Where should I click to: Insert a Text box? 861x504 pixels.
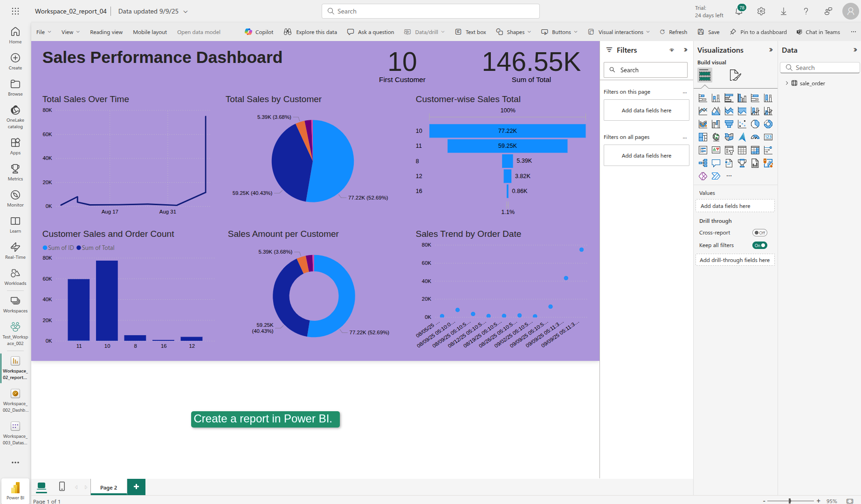(x=470, y=32)
